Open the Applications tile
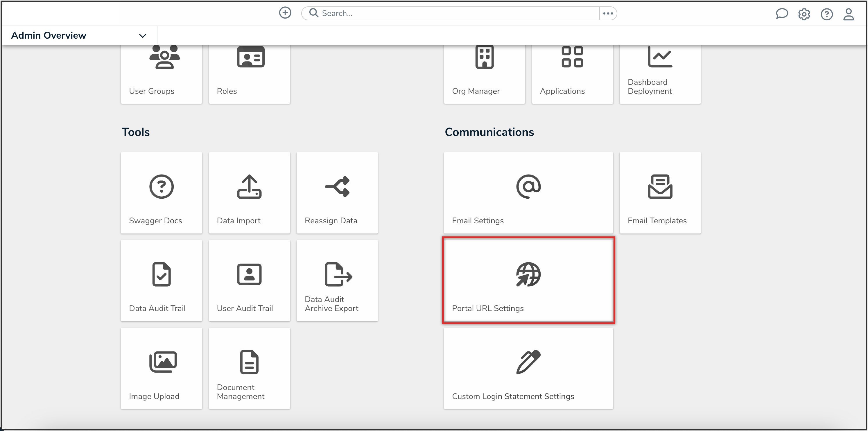This screenshot has width=868, height=431. 572,71
